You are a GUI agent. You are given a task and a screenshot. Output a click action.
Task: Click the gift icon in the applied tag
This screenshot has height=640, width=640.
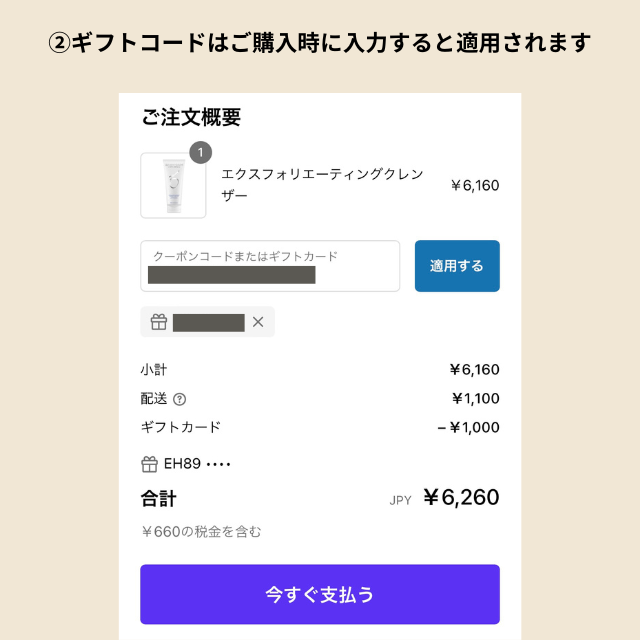pos(158,322)
